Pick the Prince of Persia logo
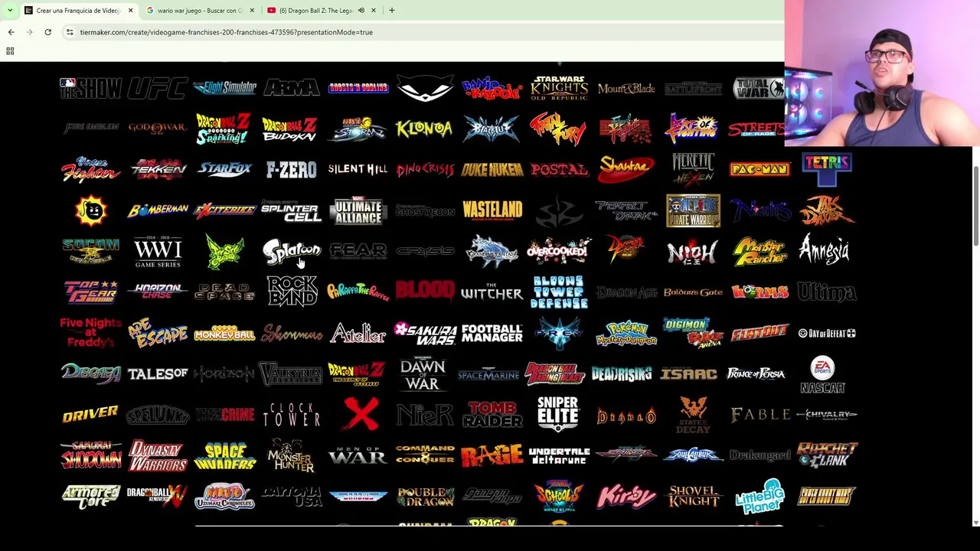Viewport: 980px width, 551px height. pos(756,374)
